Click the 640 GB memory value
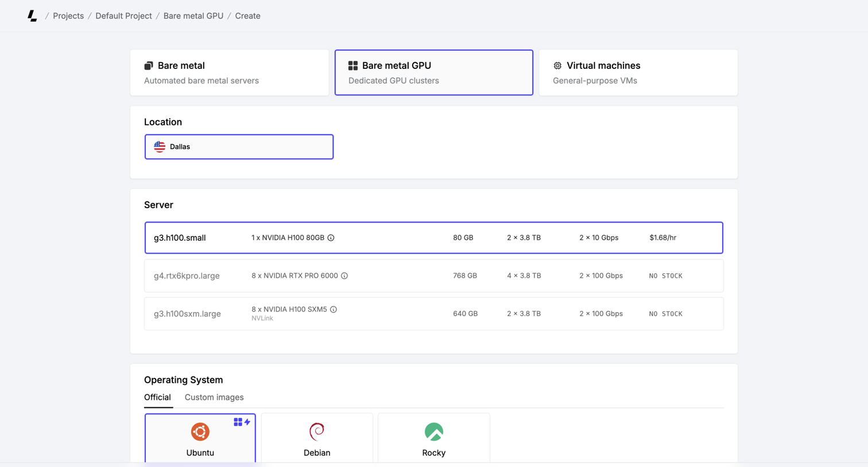This screenshot has height=467, width=868. (465, 314)
